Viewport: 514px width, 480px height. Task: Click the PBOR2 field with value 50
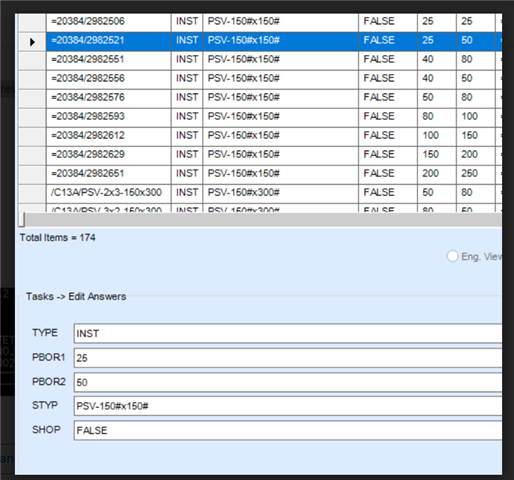click(288, 382)
